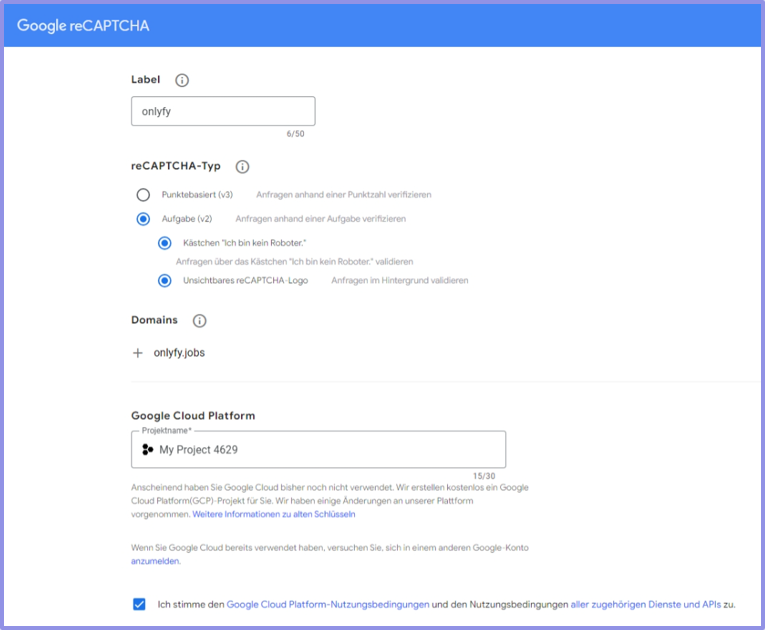The height and width of the screenshot is (630, 765).
Task: Click the anzumelden link
Action: tap(155, 561)
